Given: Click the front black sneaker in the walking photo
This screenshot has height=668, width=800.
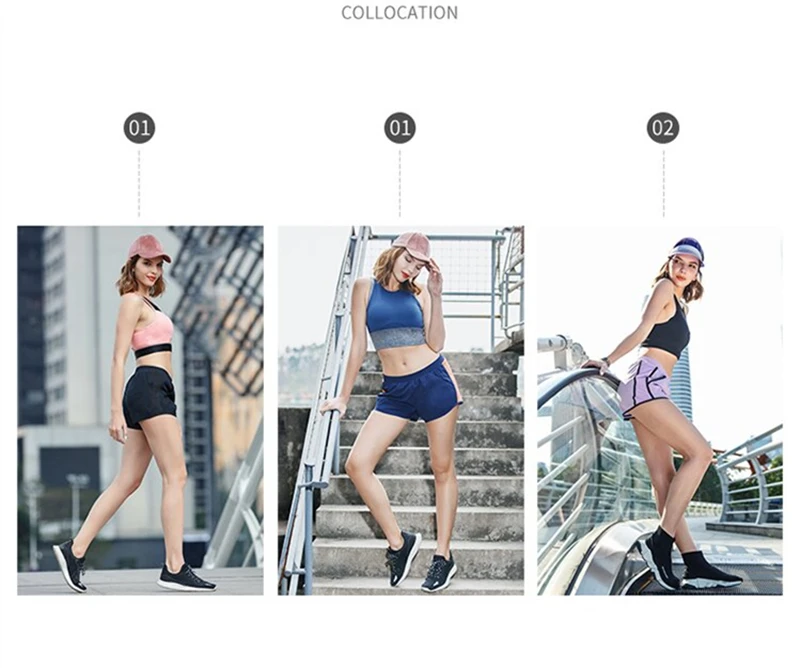Looking at the screenshot, I should (186, 578).
